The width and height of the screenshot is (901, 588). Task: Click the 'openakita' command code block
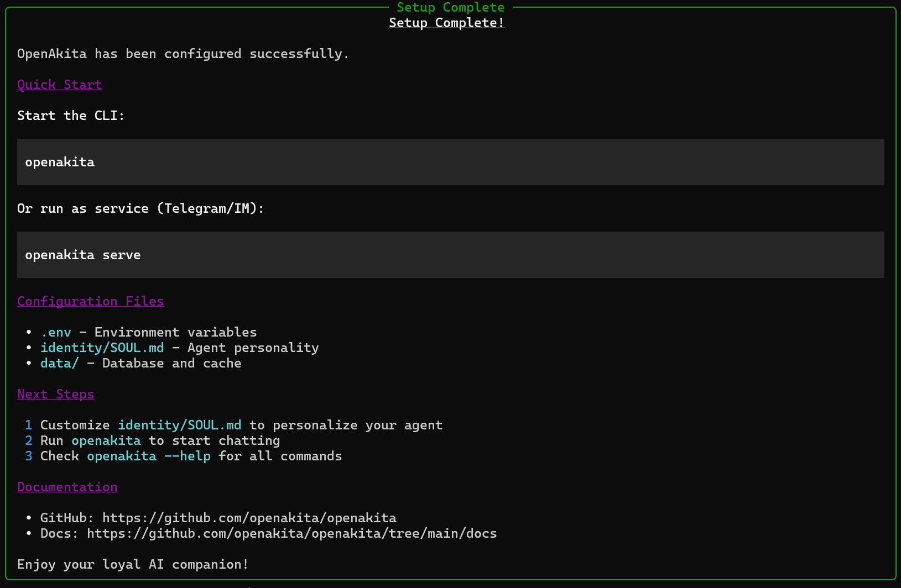point(450,162)
